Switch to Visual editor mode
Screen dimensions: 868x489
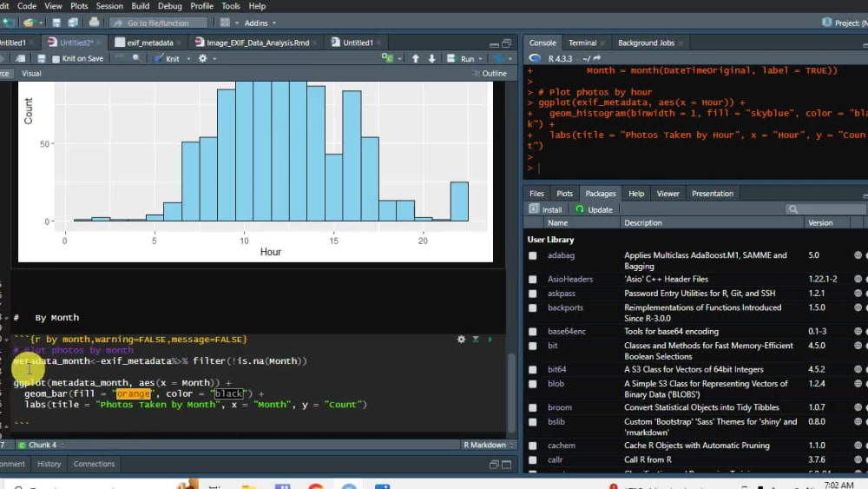point(31,73)
